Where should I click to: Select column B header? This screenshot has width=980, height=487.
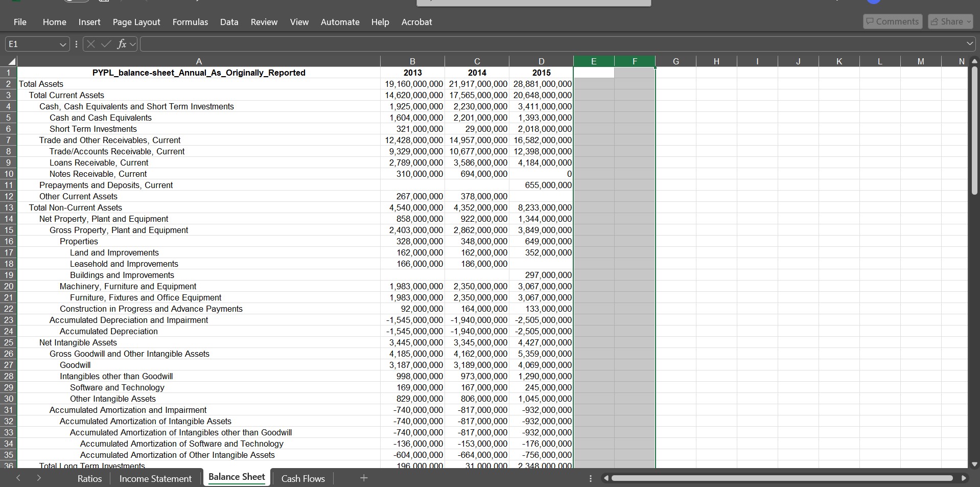point(412,62)
